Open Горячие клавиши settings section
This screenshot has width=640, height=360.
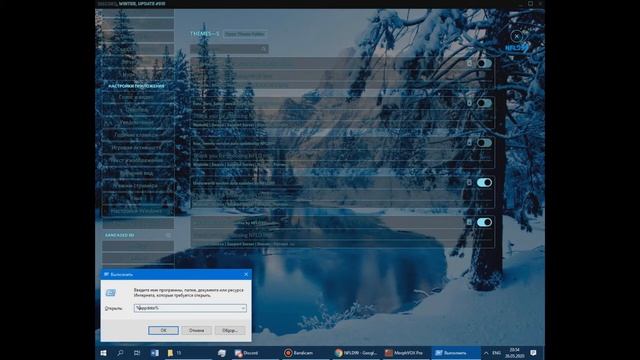coord(137,135)
